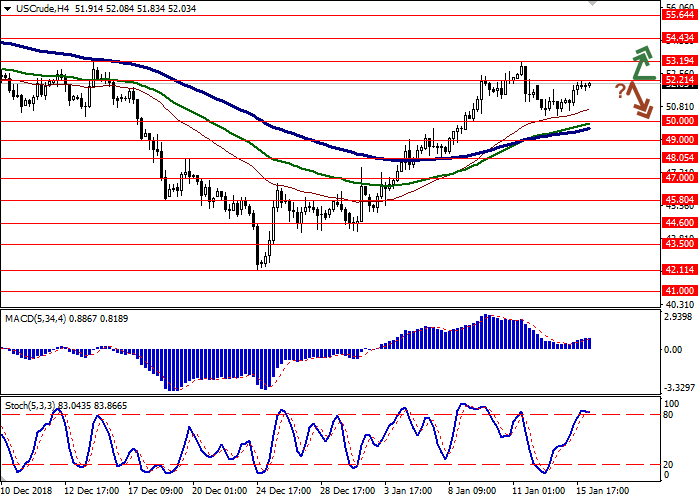Select the 55.644 red price level label
Image resolution: width=700 pixels, height=500 pixels.
[679, 15]
